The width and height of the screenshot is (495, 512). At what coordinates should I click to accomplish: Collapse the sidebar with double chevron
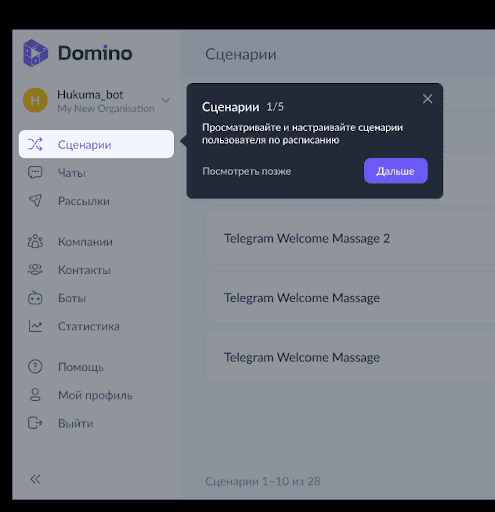click(35, 479)
